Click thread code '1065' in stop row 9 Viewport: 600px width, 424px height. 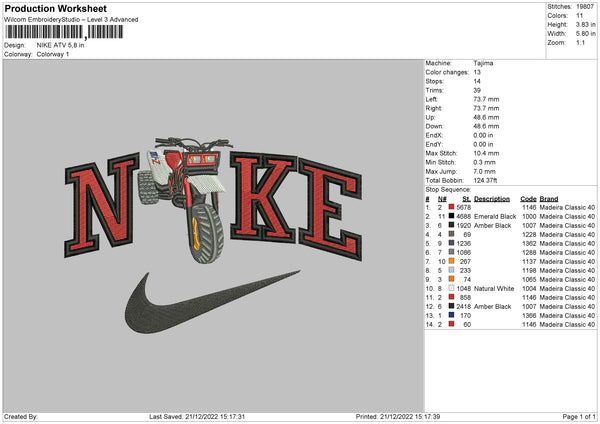click(x=529, y=279)
